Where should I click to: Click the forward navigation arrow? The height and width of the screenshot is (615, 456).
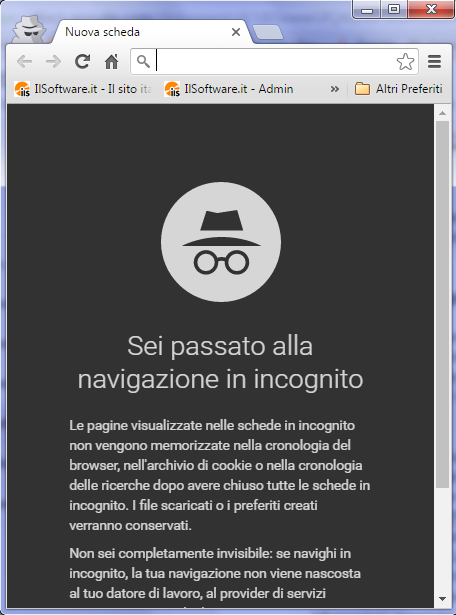tap(53, 62)
